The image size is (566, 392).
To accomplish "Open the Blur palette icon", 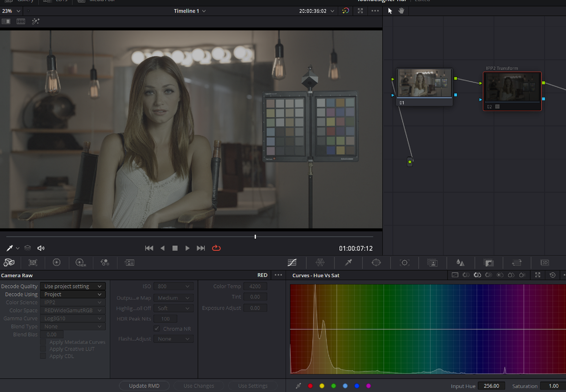I will coord(460,263).
